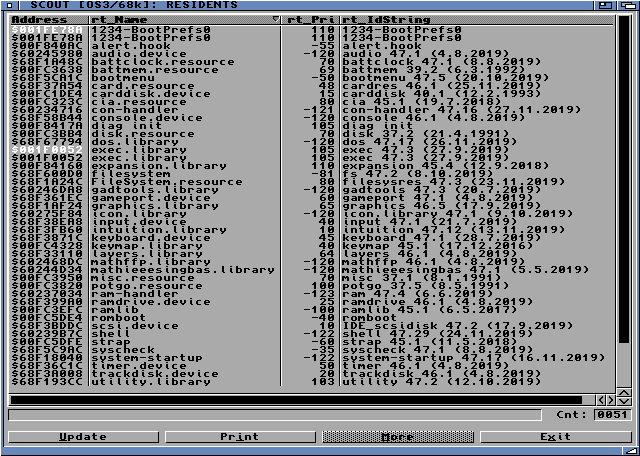Select the cia.resource row
This screenshot has width=640, height=456.
(x=311, y=102)
